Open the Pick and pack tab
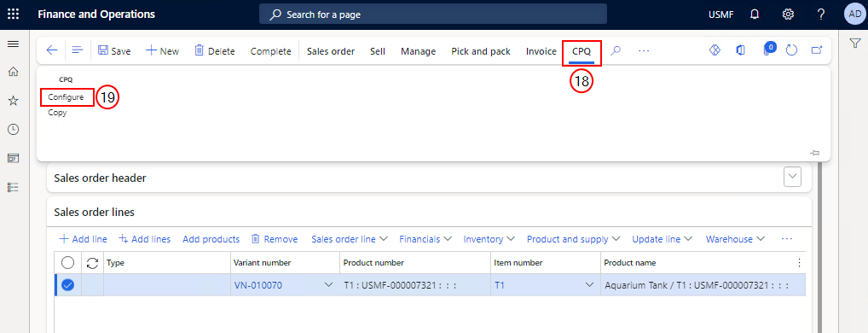 (481, 51)
